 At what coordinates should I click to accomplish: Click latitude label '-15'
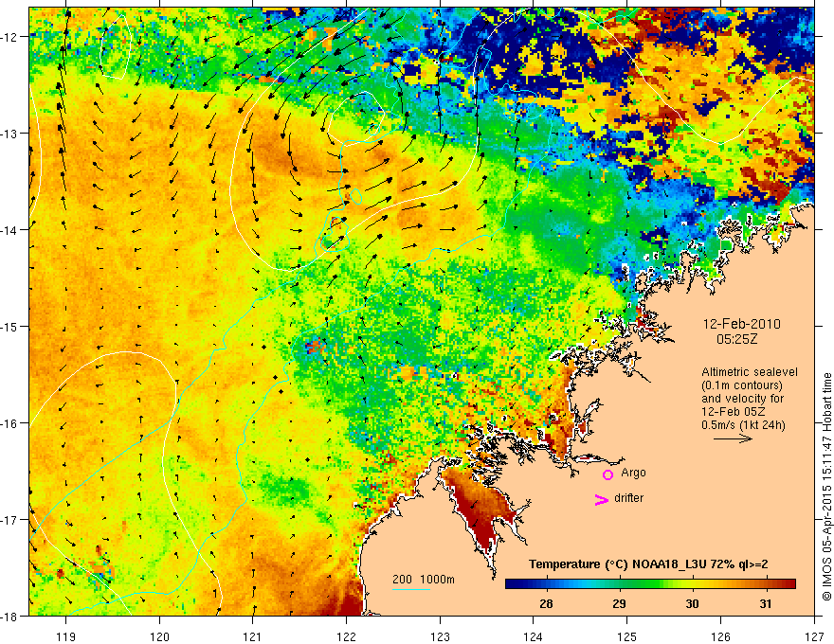[10, 327]
